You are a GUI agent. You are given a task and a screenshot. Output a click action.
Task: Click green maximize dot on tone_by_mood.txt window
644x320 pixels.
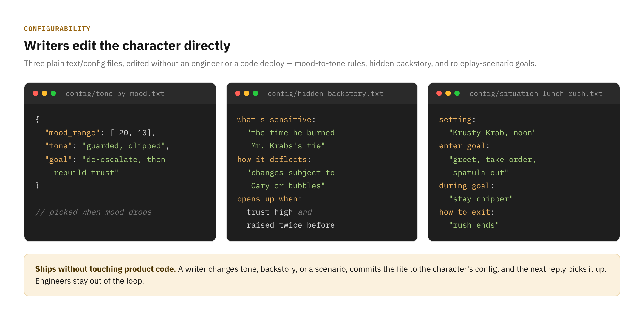[x=53, y=93]
